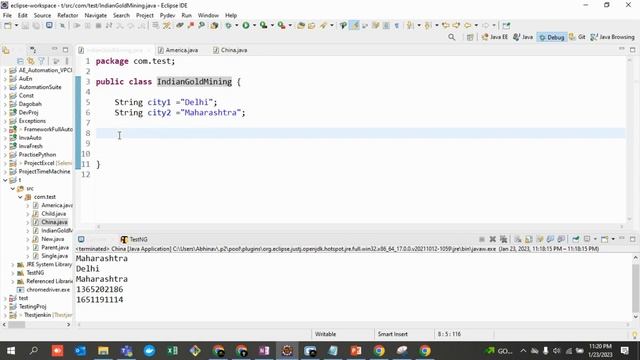Open the External Tools dropdown arrow
Screen dimensions: 640x360
pos(290,25)
